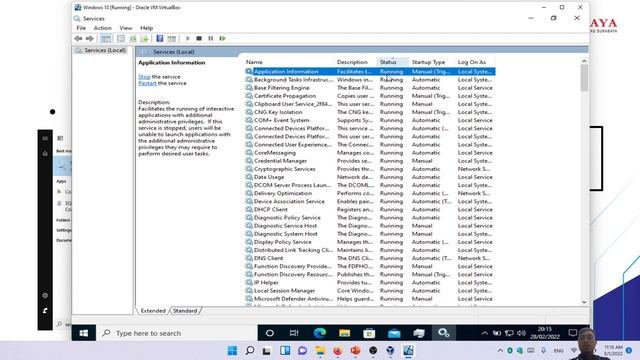Open the Action menu
640x360 pixels.
[x=102, y=28]
